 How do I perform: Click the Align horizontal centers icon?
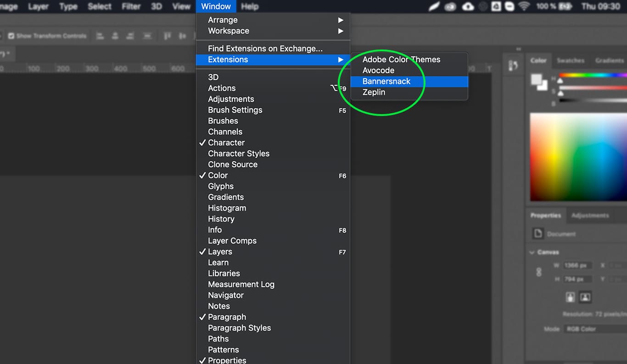click(x=116, y=36)
